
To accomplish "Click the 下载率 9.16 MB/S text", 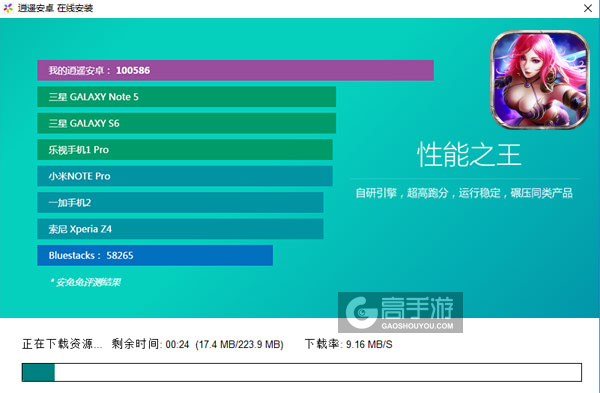I will 349,344.
